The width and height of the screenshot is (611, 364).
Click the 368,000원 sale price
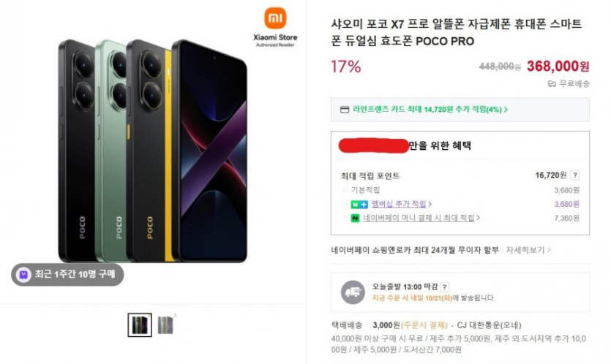pos(558,67)
